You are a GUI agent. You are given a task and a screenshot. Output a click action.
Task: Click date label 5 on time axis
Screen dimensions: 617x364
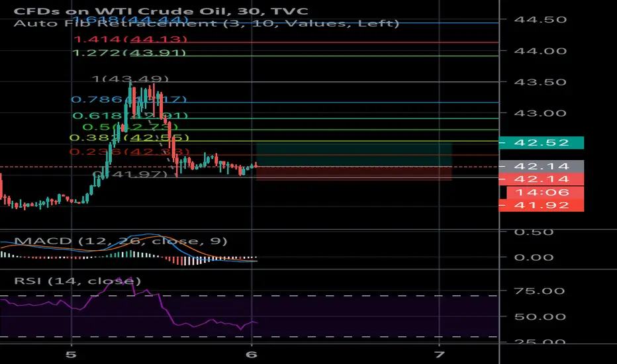coord(71,355)
